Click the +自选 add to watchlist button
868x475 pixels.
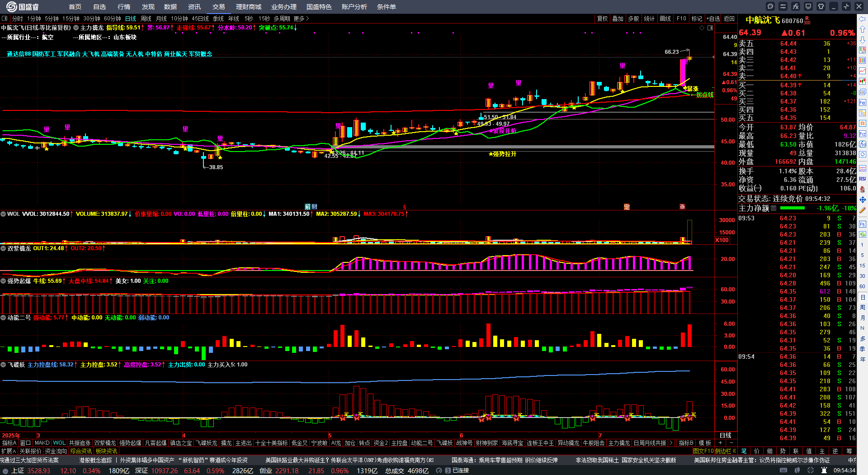coord(713,19)
